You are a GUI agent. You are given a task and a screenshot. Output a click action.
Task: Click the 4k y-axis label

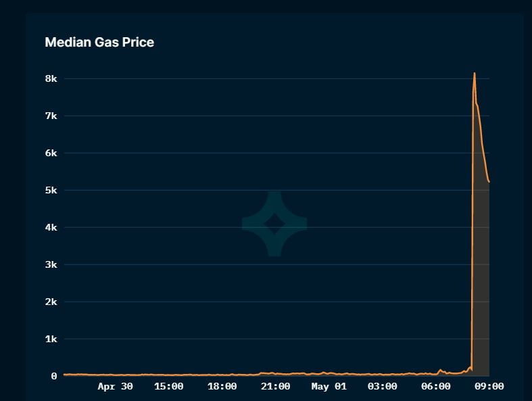click(51, 227)
